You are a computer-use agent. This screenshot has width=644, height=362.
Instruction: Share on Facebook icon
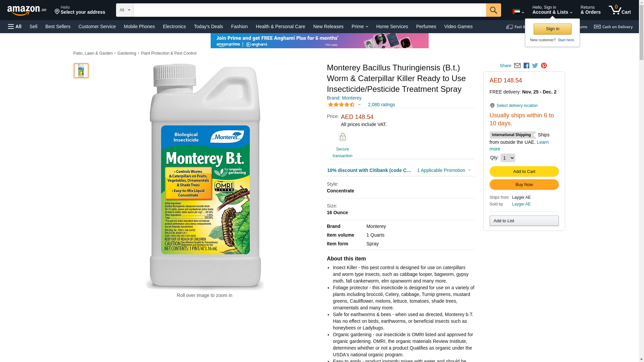526,66
